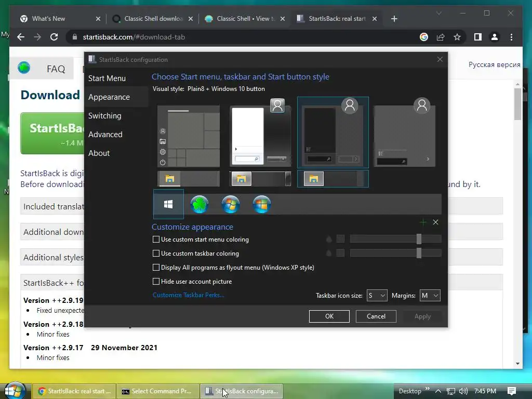The height and width of the screenshot is (399, 532).
Task: Click the green StartIsBack download button
Action: click(52, 134)
